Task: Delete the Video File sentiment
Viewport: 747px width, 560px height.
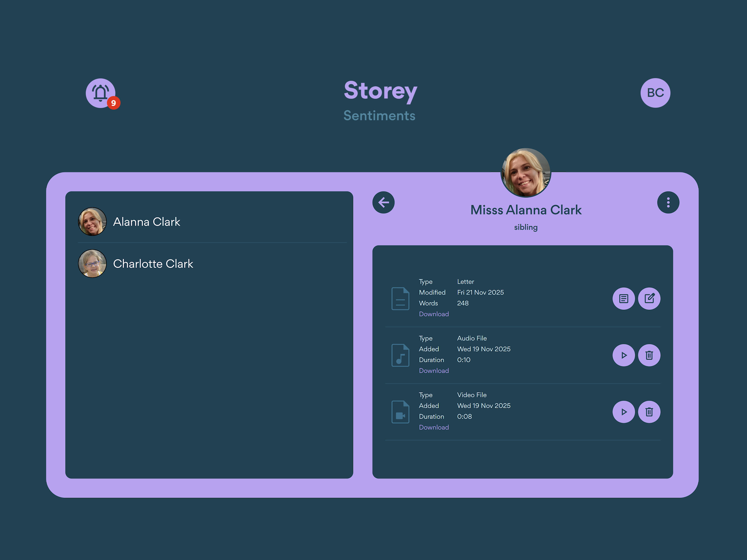Action: pos(649,412)
